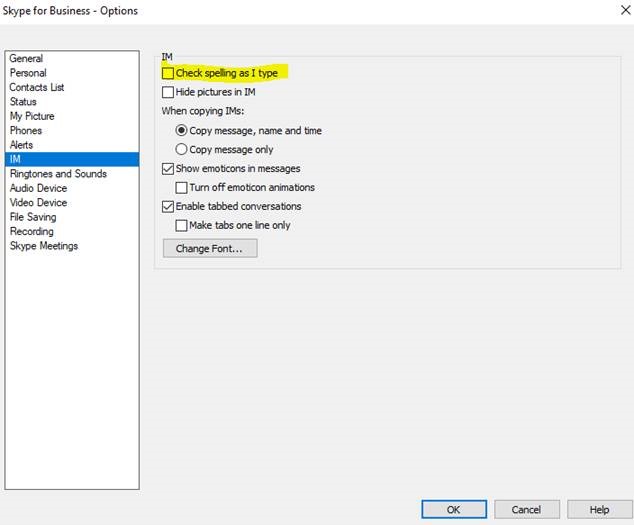
Task: Enable Check spelling as I type
Action: click(x=168, y=73)
